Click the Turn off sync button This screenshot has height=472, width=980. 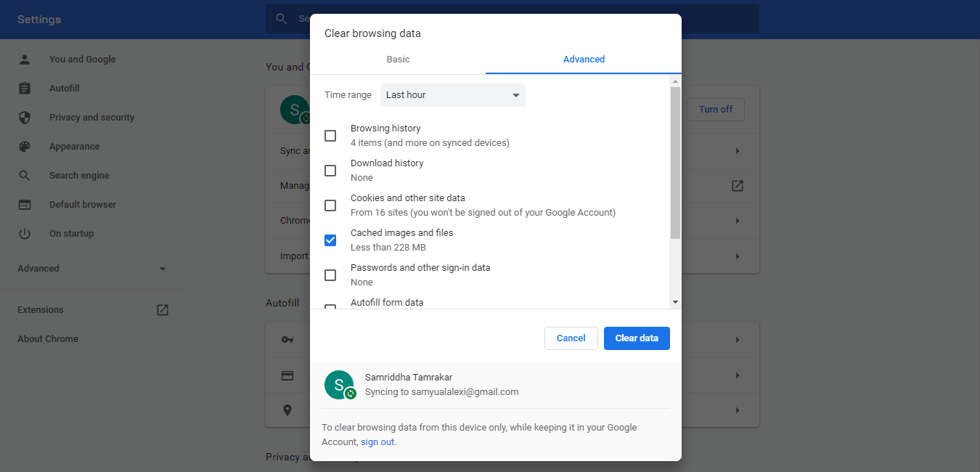(x=716, y=110)
